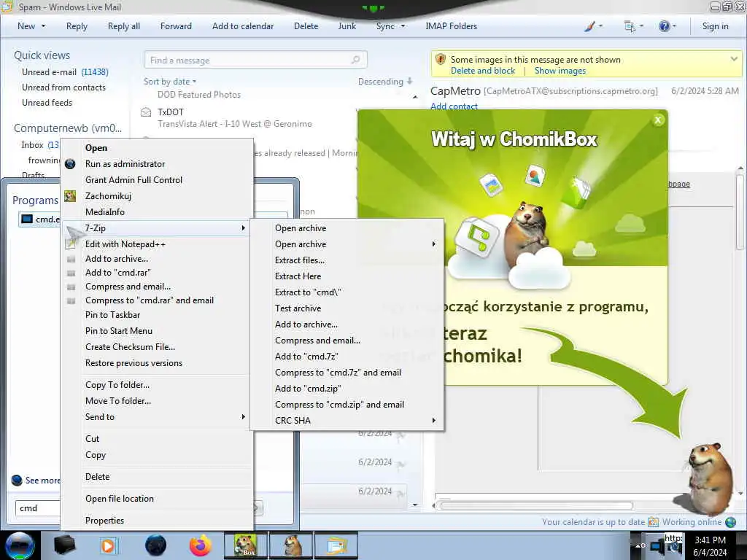Click IMAP Folders in toolbar
747x560 pixels.
tap(451, 26)
